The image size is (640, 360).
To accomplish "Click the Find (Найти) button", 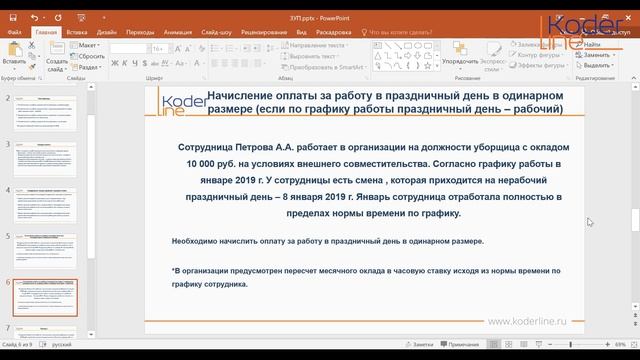I will (588, 44).
